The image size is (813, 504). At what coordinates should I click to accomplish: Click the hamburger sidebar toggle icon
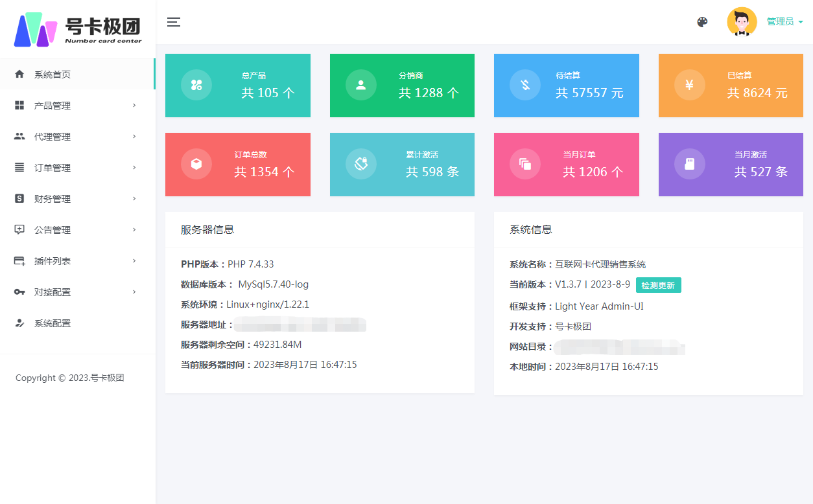(x=173, y=22)
